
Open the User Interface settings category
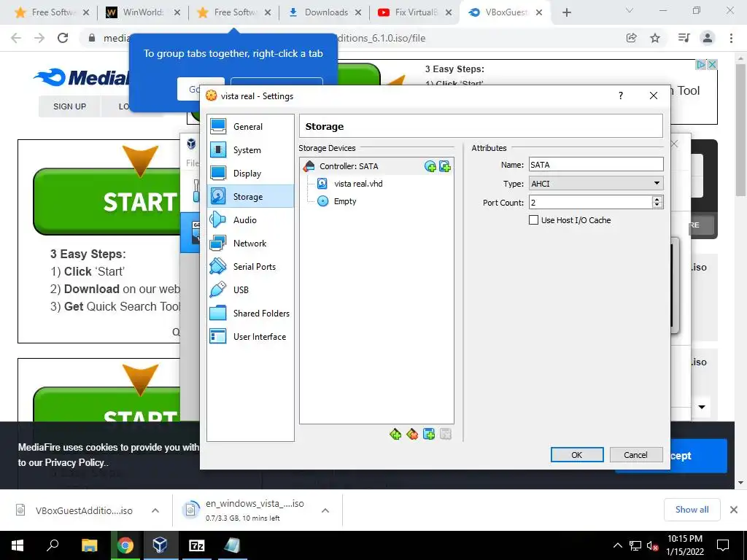tap(250, 336)
